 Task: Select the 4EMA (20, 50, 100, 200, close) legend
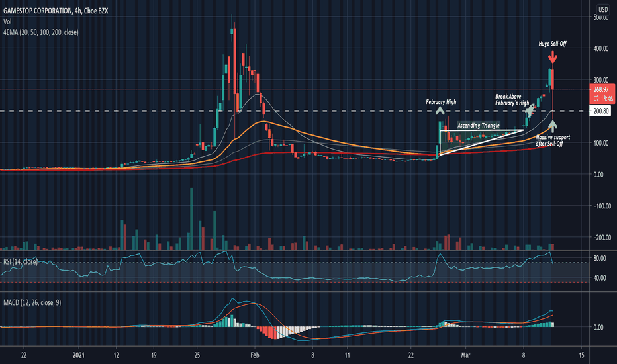[41, 32]
